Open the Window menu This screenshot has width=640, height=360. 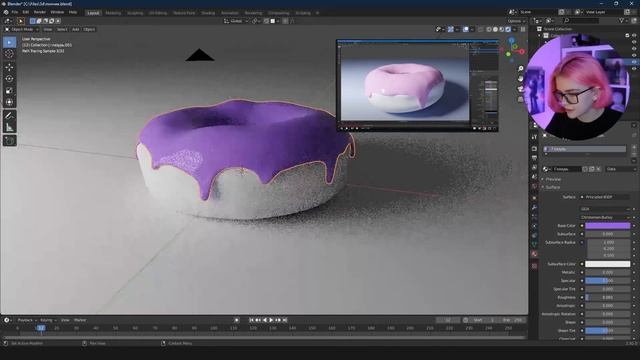pos(57,12)
